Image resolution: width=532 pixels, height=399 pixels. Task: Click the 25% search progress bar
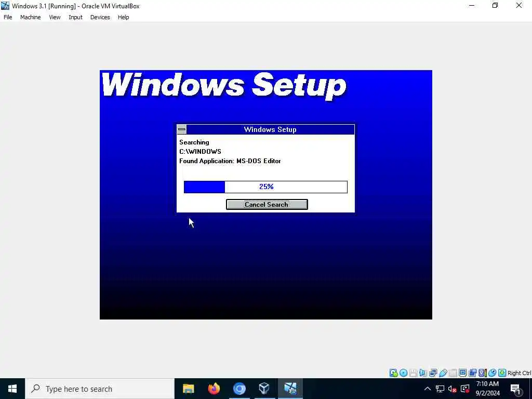(x=265, y=187)
